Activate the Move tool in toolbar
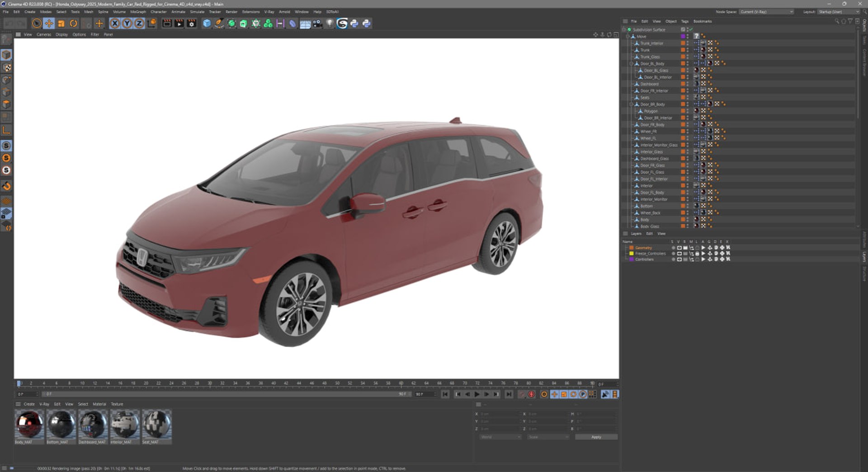 pos(49,24)
